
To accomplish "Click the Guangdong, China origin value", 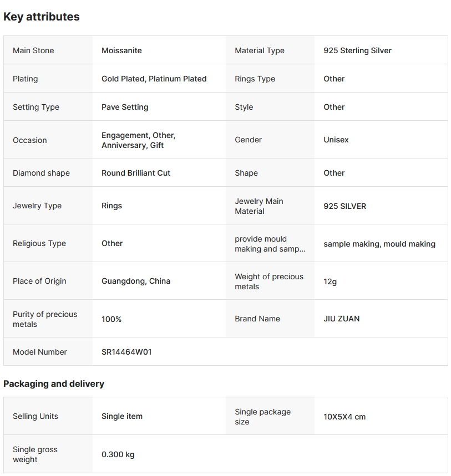I will click(136, 281).
